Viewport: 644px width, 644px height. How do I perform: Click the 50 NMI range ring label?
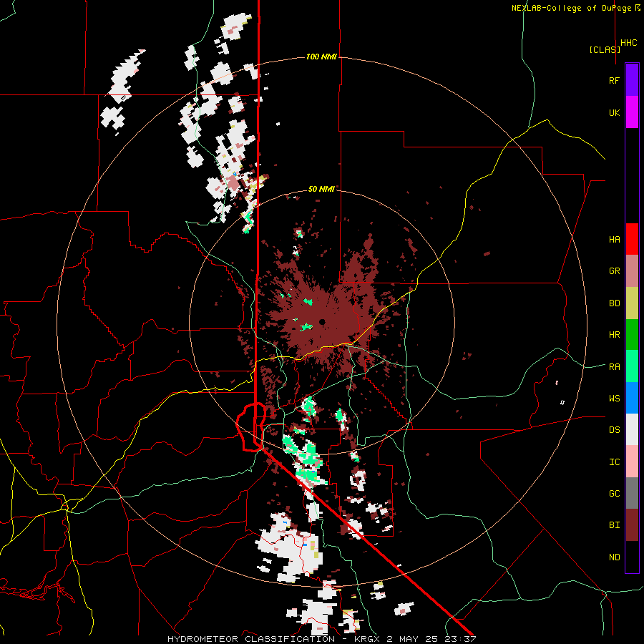(321, 189)
